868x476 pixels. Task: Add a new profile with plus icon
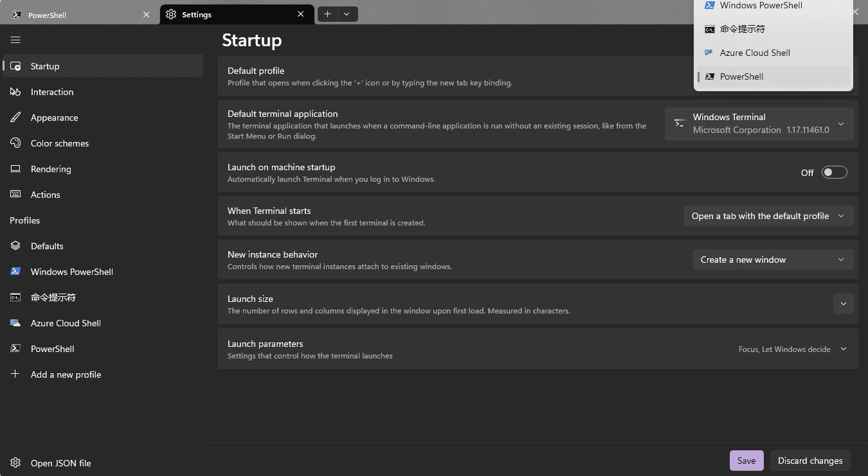[x=15, y=375]
